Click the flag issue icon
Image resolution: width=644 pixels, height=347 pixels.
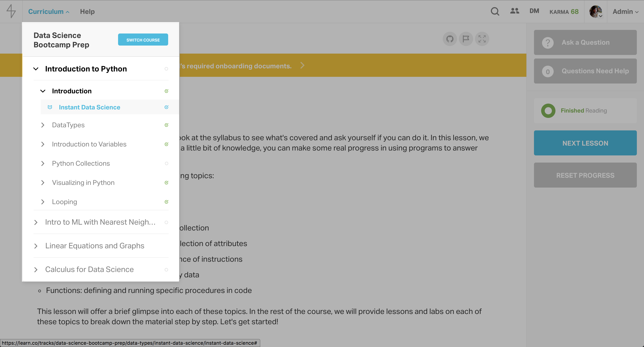[466, 39]
